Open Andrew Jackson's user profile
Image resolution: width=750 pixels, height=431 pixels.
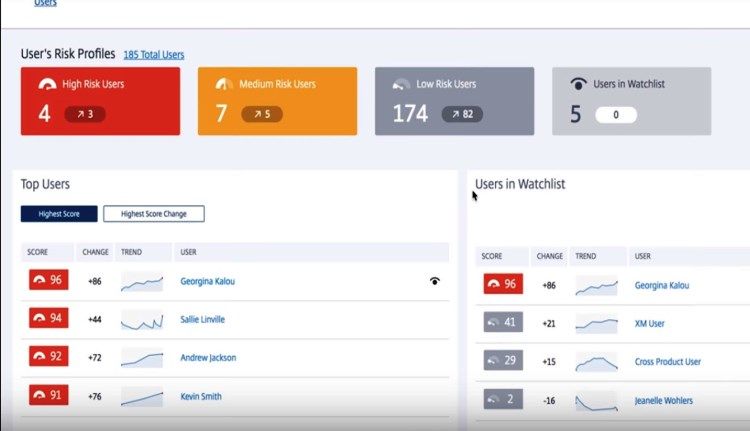208,358
